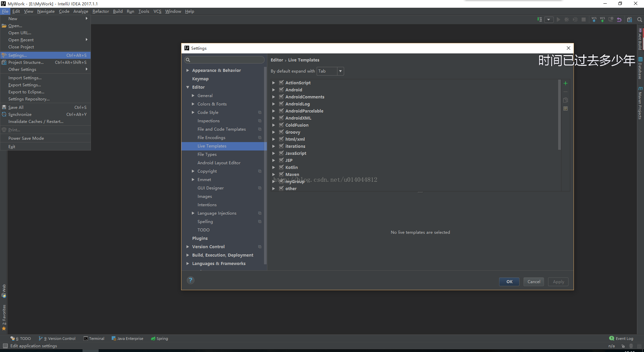Click the Cancel button in Settings
Image resolution: width=644 pixels, height=352 pixels.
(534, 282)
